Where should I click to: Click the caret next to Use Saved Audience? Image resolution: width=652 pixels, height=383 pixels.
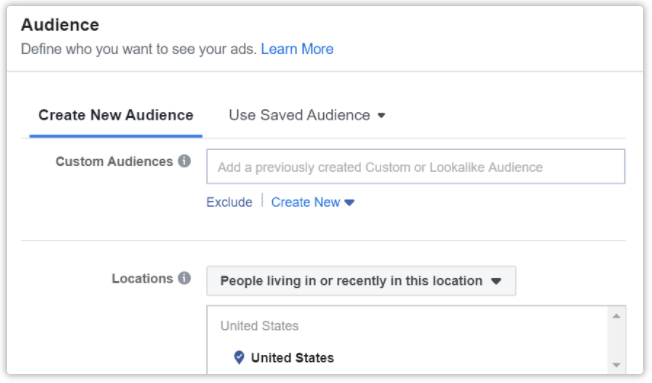[381, 116]
